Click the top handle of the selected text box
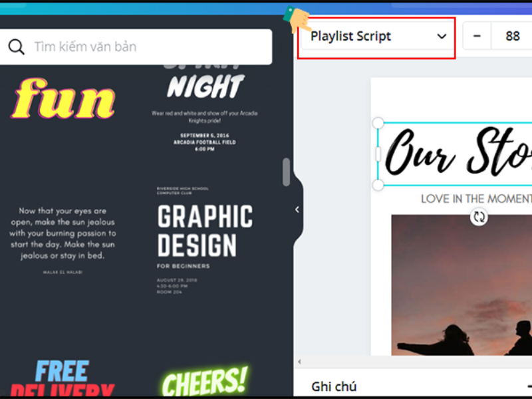The image size is (532, 399). coord(378,122)
